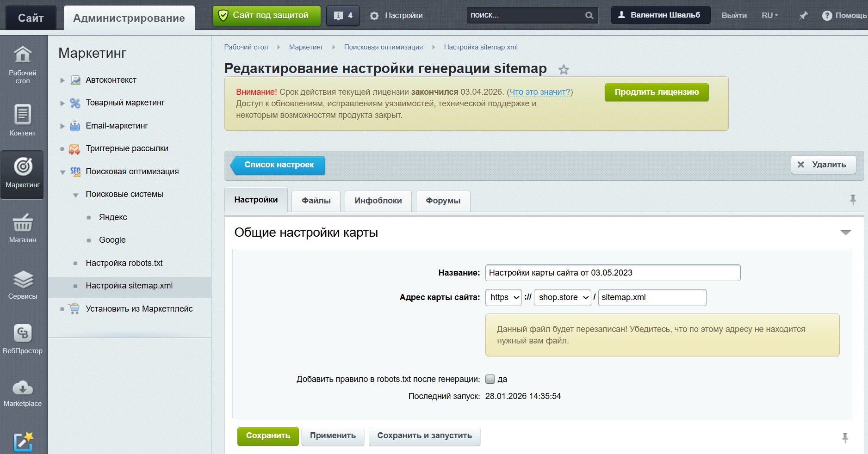Click Сохранить и запустить button

(424, 436)
